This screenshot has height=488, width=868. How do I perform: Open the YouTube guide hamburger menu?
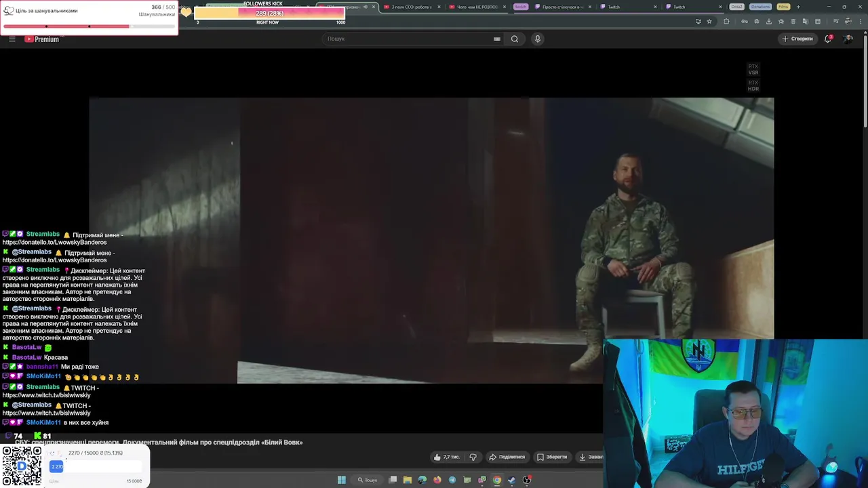tap(12, 39)
